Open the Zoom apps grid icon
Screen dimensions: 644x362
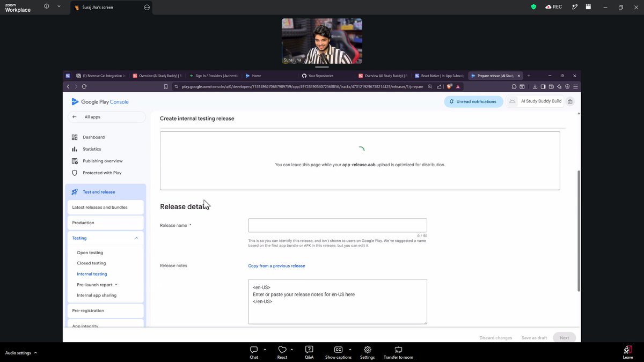[x=588, y=7]
